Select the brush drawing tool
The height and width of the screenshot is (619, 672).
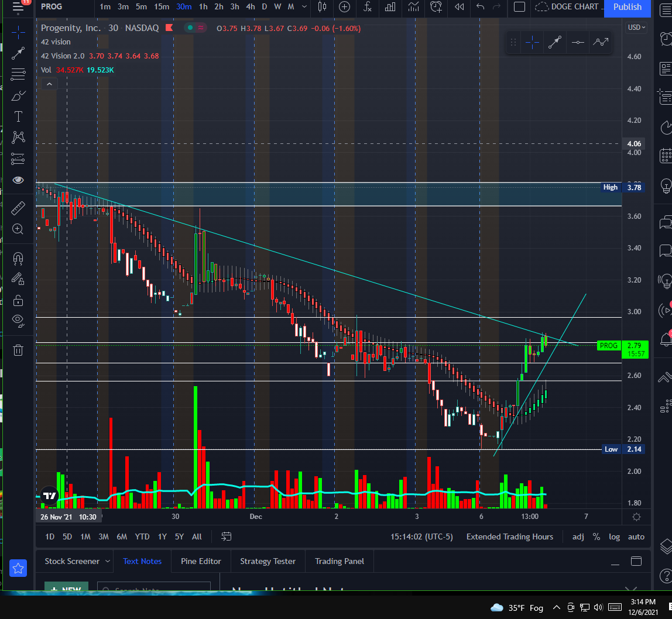click(18, 95)
